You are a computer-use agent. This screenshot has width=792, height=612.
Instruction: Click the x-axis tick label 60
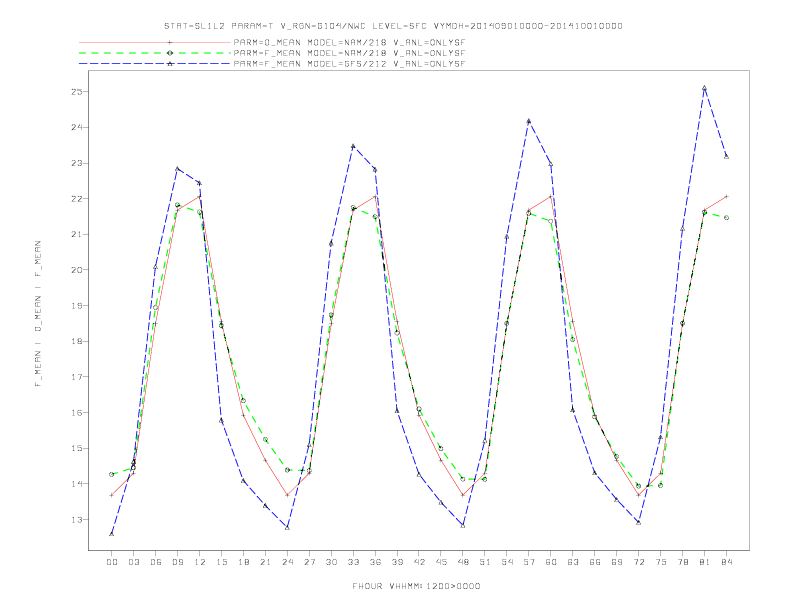coord(551,562)
